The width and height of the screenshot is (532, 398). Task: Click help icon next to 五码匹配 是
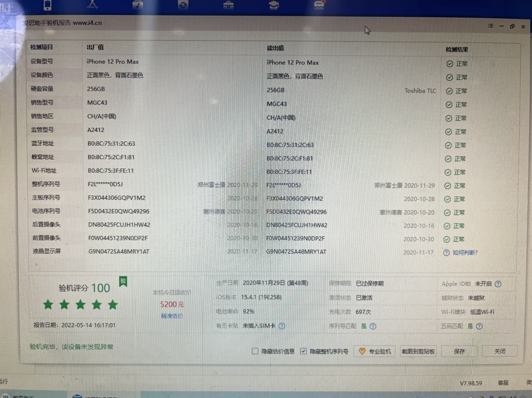tap(479, 326)
